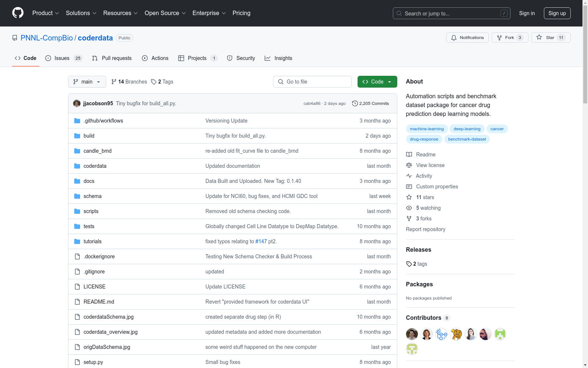Click the Report repository link
The width and height of the screenshot is (588, 368).
pos(426,229)
